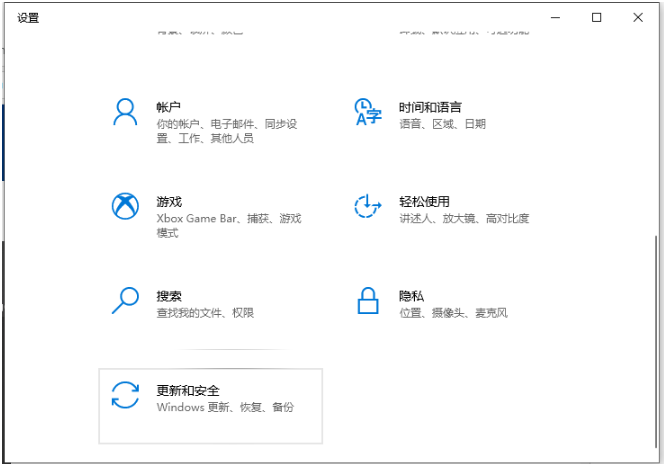Click the 时间和语言 clock-and-character icon
This screenshot has width=664, height=464.
(x=368, y=112)
